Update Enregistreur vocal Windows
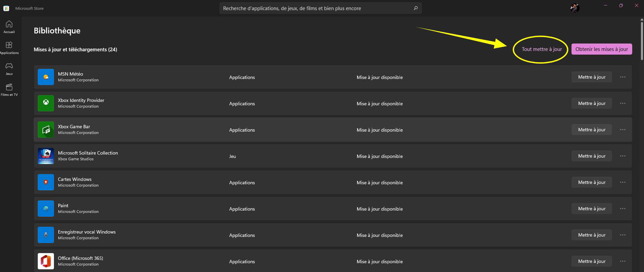 (592, 235)
